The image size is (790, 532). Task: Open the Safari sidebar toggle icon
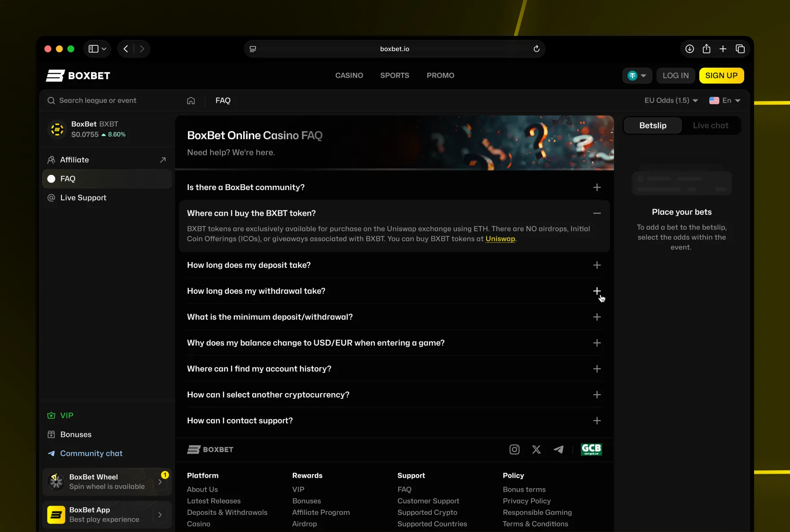click(x=93, y=49)
